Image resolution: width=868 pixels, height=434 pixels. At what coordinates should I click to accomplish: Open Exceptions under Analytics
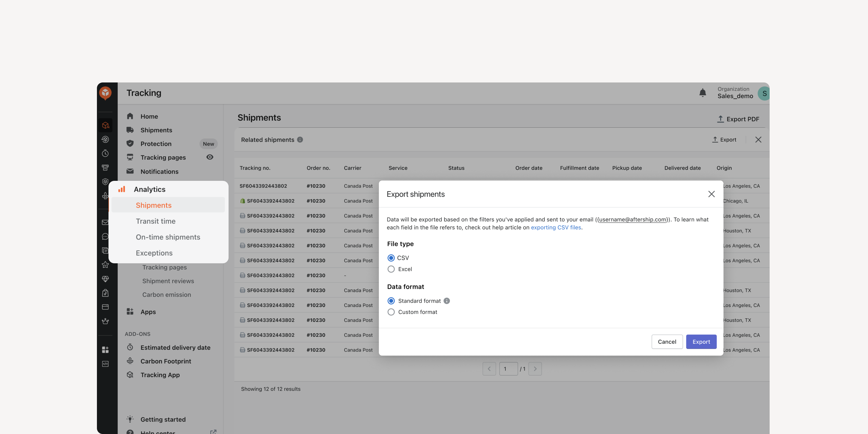coord(154,253)
